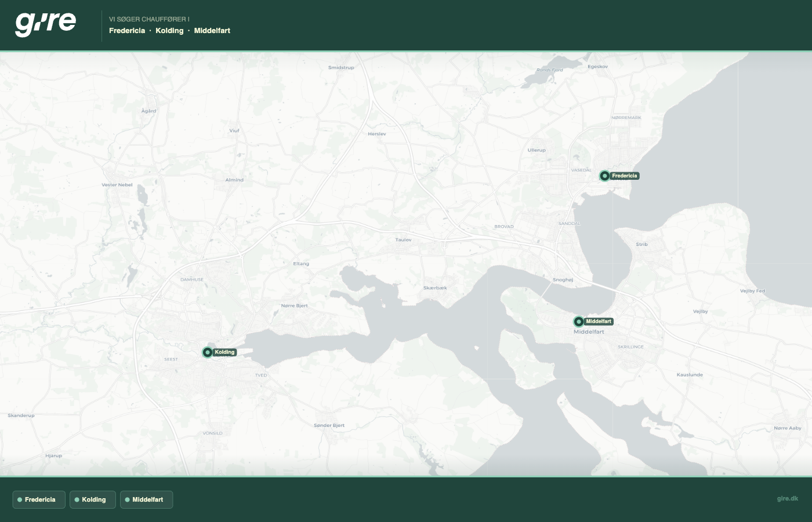
Task: Click the Strib place name on the map
Action: coord(641,244)
